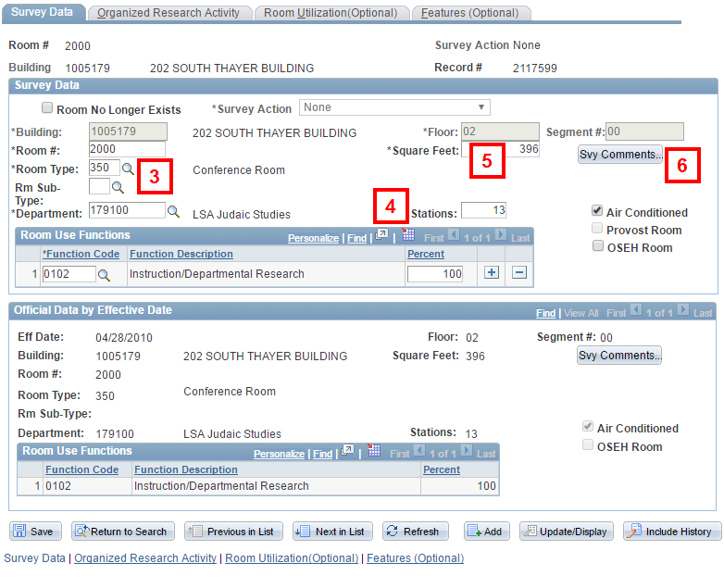Image resolution: width=724 pixels, height=588 pixels.
Task: Open the Features (Optional) tab
Action: [x=469, y=13]
